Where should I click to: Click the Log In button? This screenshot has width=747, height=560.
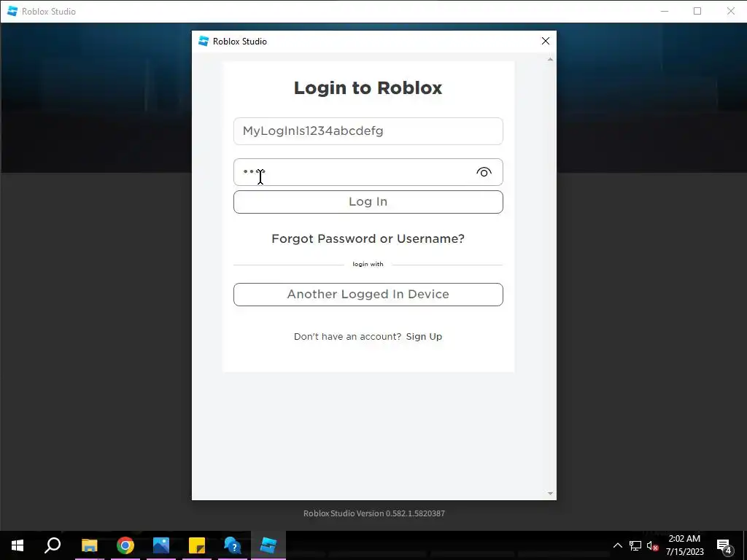pyautogui.click(x=368, y=202)
